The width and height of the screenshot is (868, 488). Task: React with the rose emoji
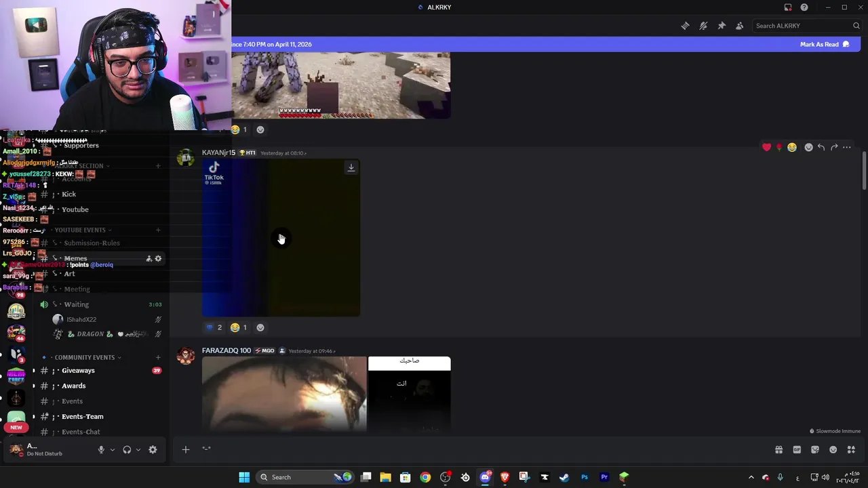click(x=779, y=147)
